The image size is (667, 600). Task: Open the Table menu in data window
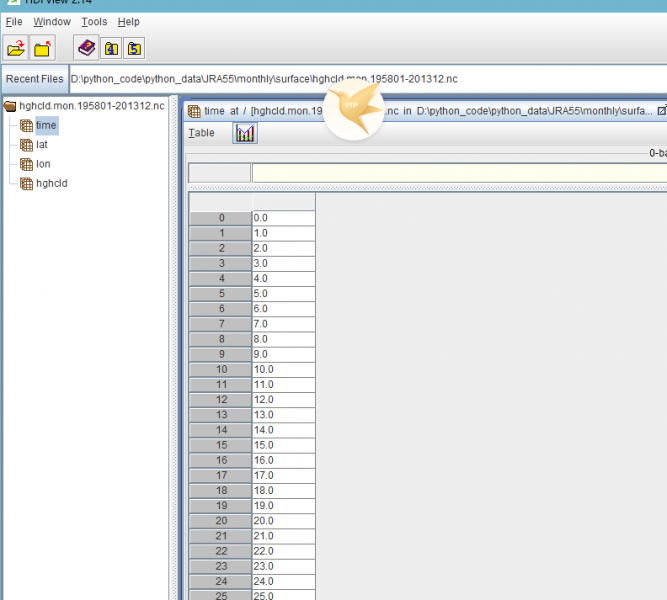pos(201,133)
